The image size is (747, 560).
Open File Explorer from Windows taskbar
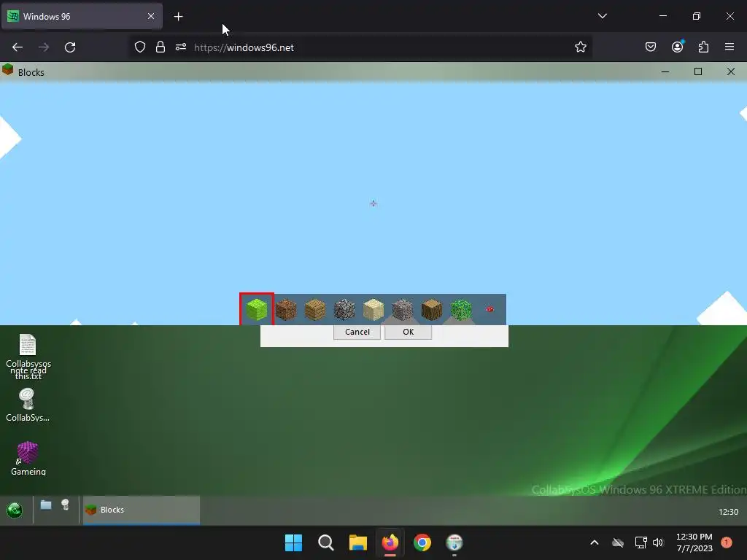pyautogui.click(x=357, y=542)
